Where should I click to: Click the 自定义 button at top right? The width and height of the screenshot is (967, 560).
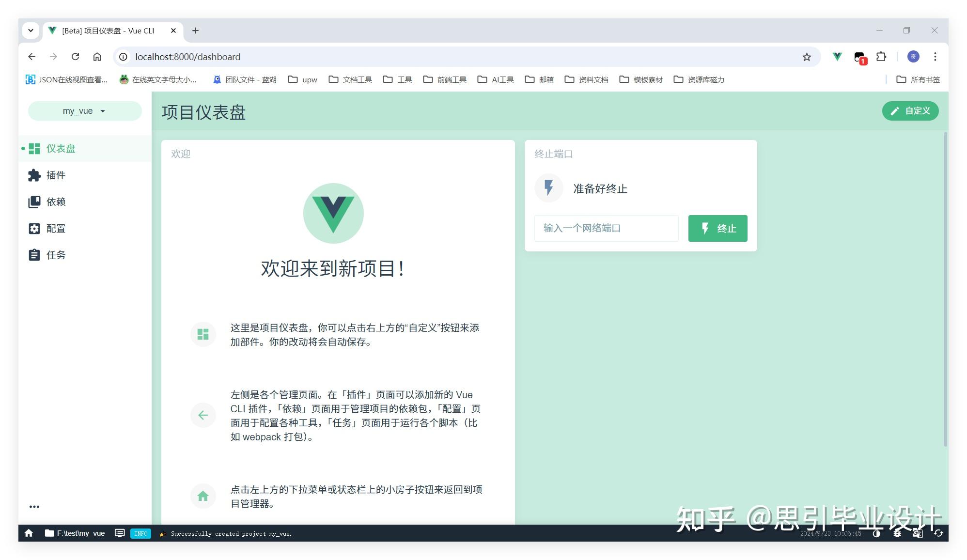click(910, 111)
